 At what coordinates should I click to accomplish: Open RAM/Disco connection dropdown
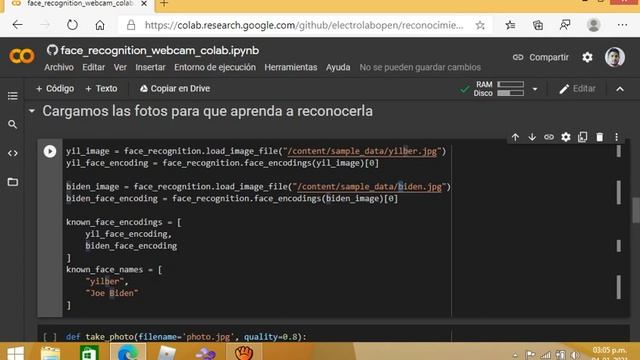point(535,89)
